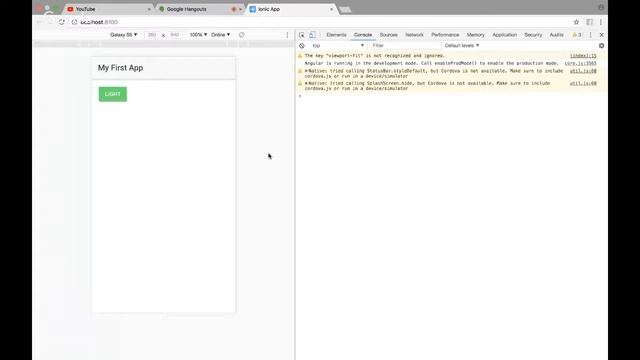640x360 pixels.
Task: Expand the StatusBar.styleDefault warning
Action: [306, 71]
